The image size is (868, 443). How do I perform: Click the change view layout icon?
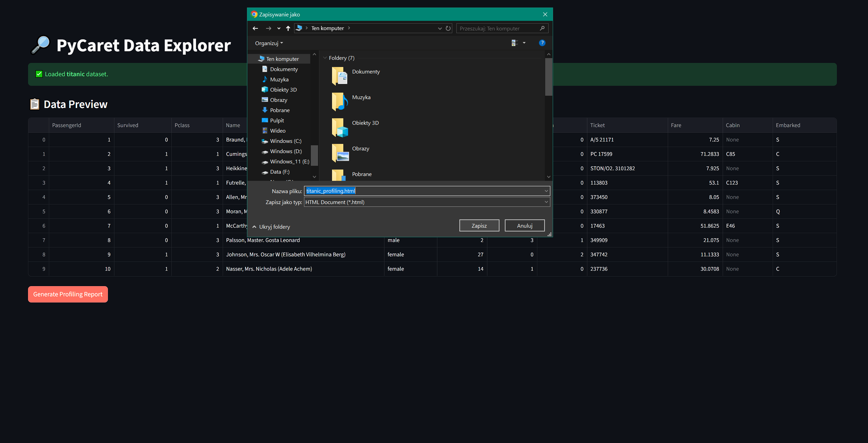tap(514, 43)
